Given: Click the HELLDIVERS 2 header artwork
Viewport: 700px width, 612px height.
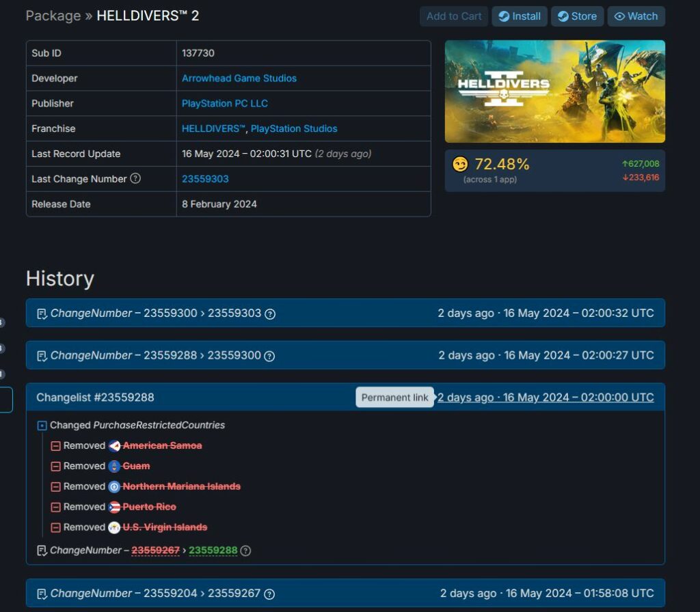Looking at the screenshot, I should (555, 91).
